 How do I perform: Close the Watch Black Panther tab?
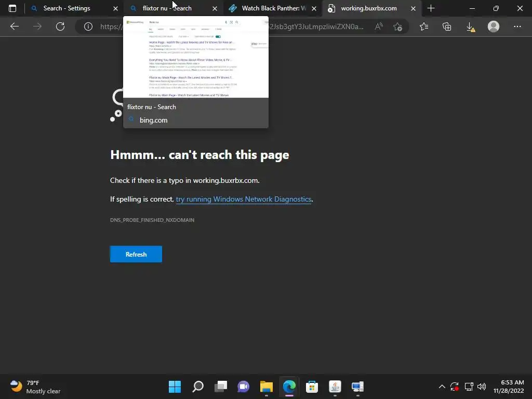[x=314, y=8]
